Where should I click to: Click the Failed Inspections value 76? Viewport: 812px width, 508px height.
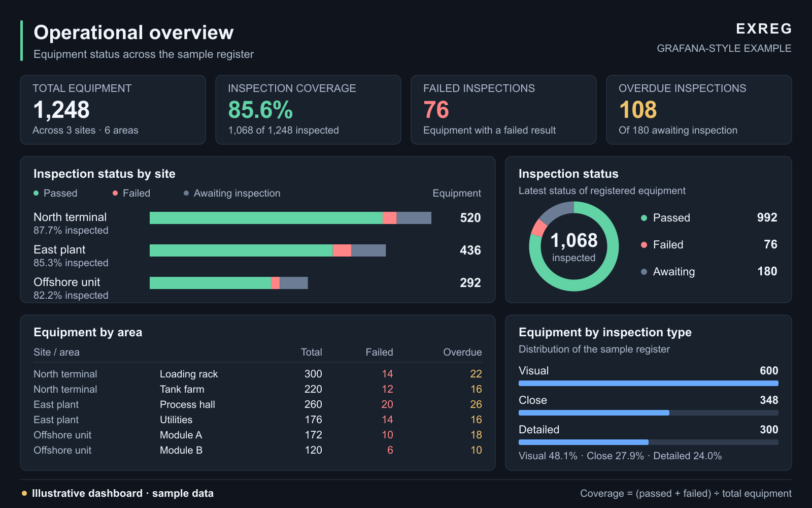click(436, 110)
